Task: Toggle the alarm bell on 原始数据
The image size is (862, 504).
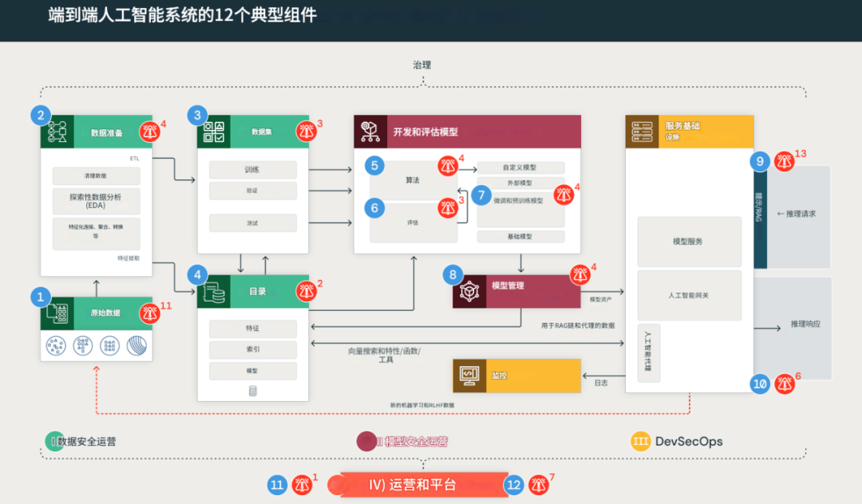Action: coord(150,313)
